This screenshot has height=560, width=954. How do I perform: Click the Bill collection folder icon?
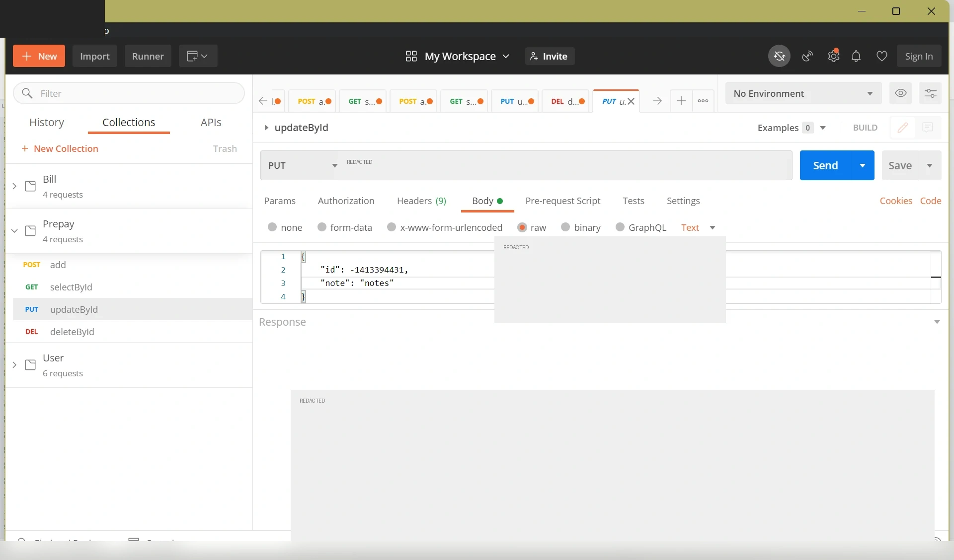tap(30, 186)
